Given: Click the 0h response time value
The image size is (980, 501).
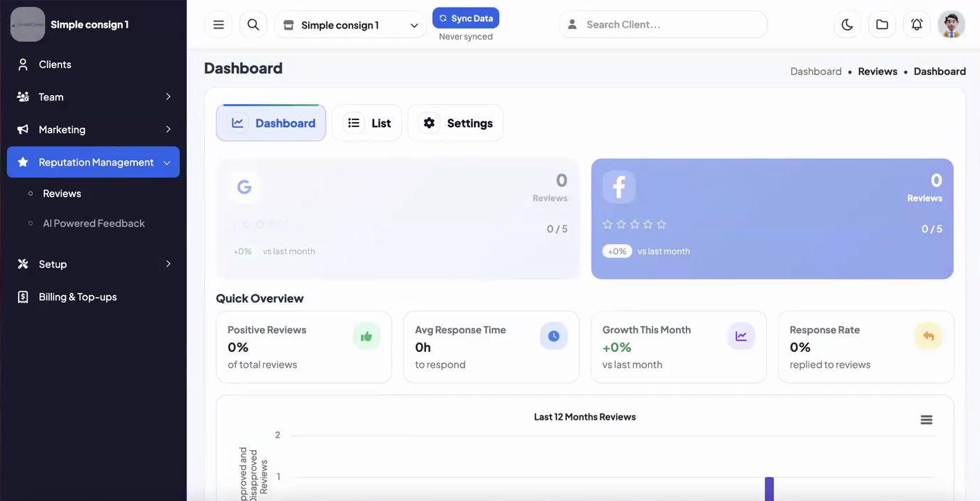Looking at the screenshot, I should (x=423, y=347).
